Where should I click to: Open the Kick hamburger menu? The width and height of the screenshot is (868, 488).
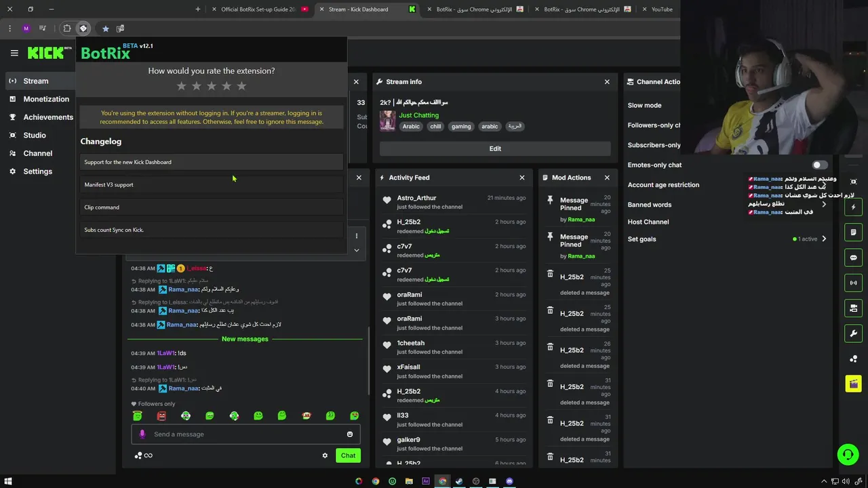14,53
